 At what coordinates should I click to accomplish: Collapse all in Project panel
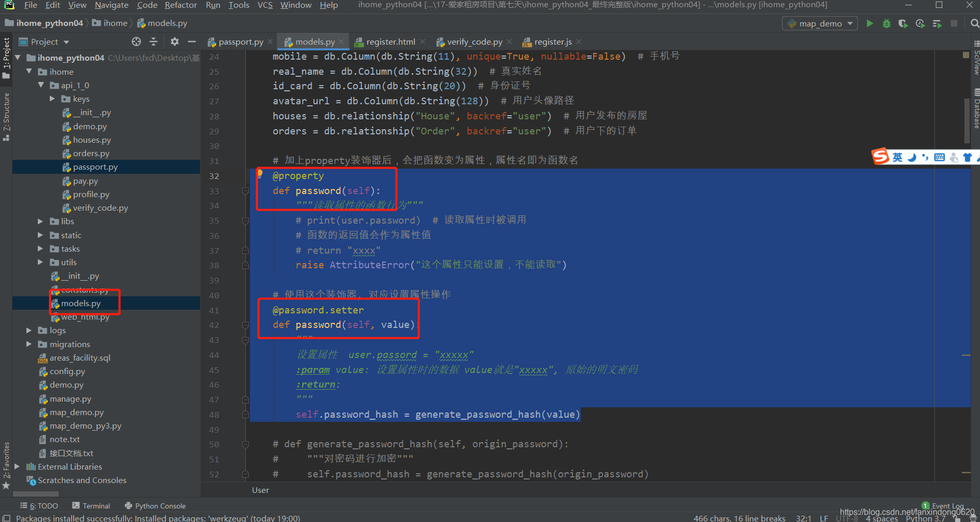[153, 42]
